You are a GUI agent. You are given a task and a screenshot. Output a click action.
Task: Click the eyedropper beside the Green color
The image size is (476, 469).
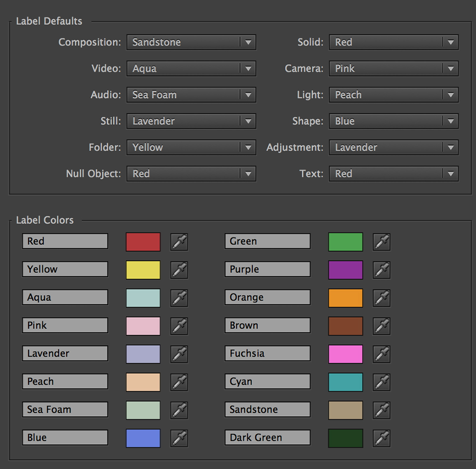pyautogui.click(x=381, y=241)
